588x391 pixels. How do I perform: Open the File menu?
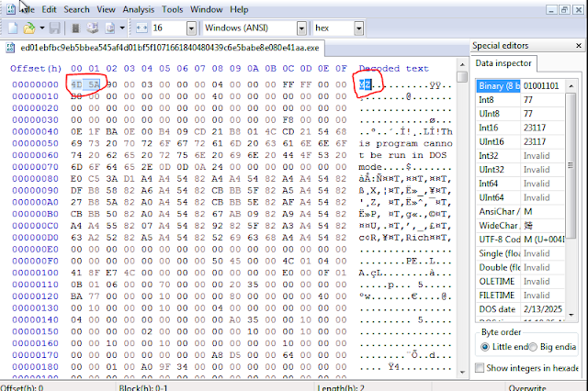(27, 10)
